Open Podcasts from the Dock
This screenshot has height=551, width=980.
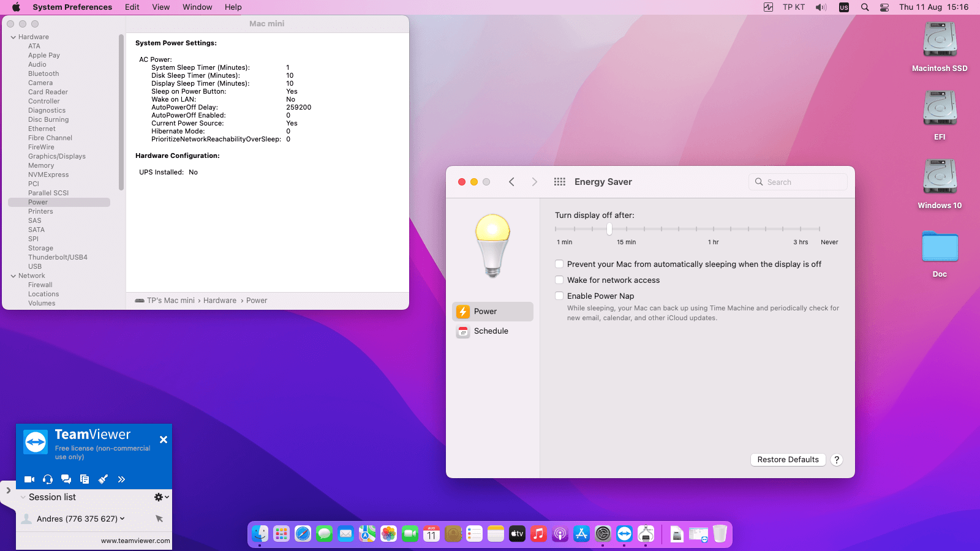560,534
